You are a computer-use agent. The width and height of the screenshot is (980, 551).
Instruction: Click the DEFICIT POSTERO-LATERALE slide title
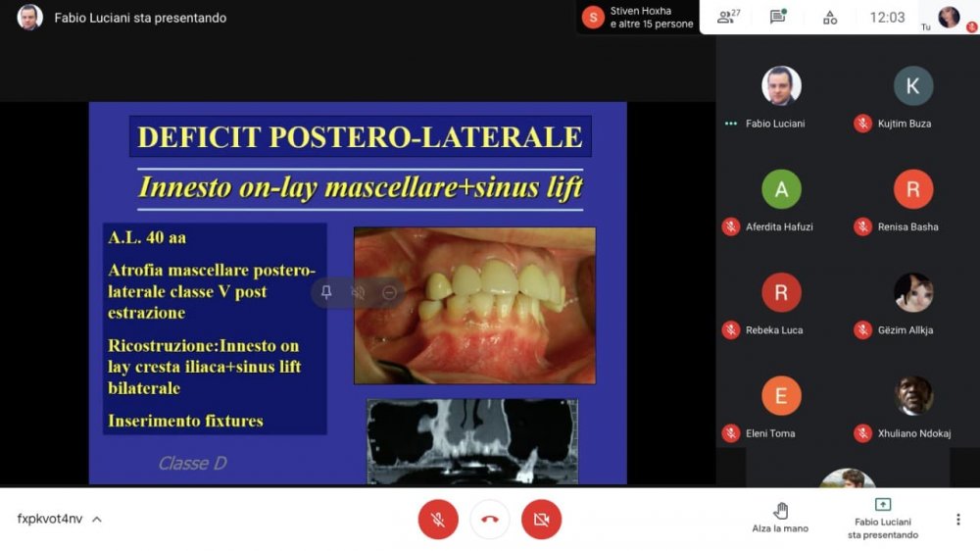pyautogui.click(x=360, y=137)
